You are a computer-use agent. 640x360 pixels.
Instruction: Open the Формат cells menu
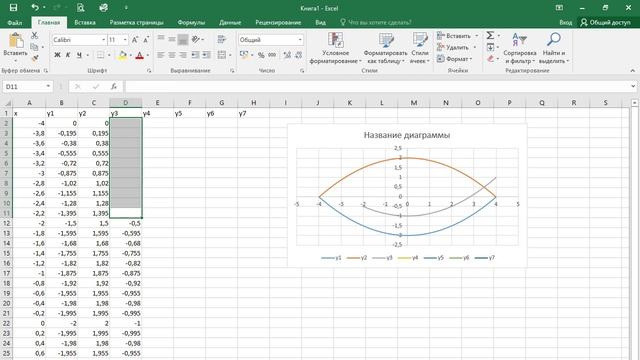454,59
